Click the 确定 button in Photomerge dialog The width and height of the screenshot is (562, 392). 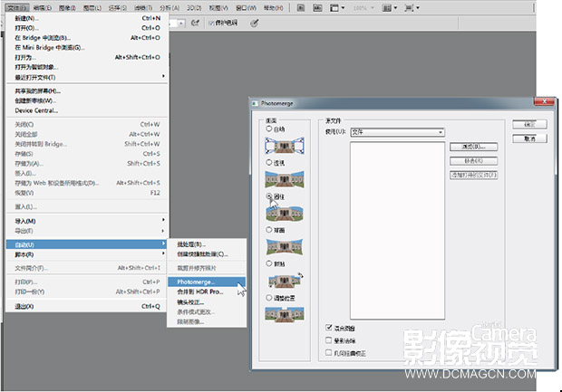529,125
